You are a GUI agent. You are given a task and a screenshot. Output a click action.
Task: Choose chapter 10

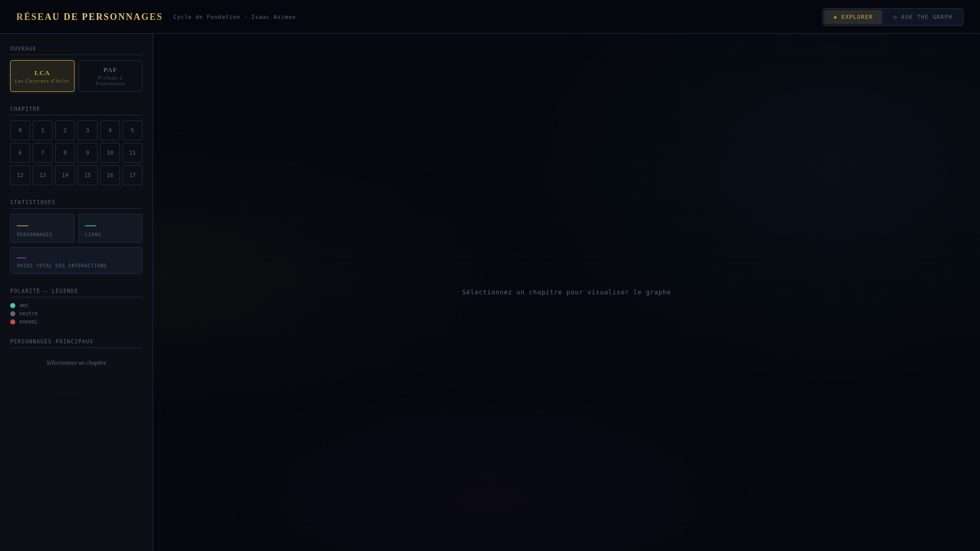(110, 153)
